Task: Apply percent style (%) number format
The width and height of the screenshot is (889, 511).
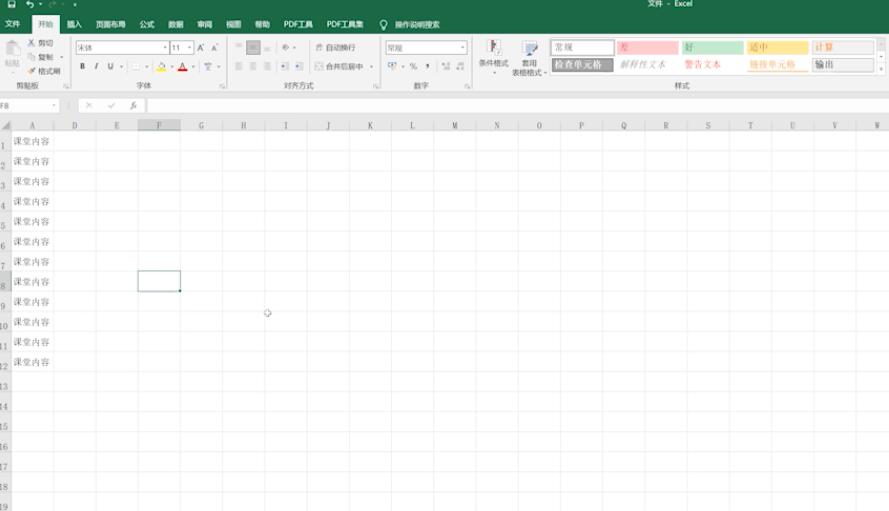Action: coord(413,66)
